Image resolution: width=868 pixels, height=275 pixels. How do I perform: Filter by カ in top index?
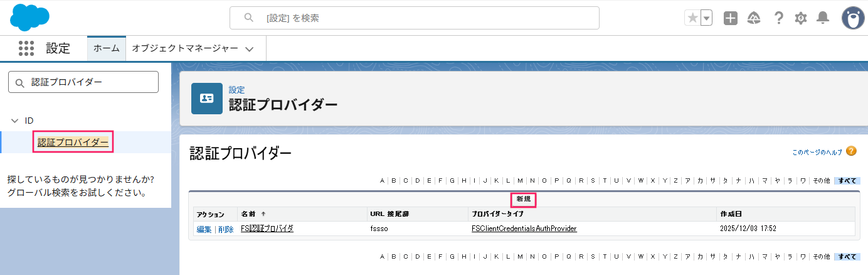[700, 181]
